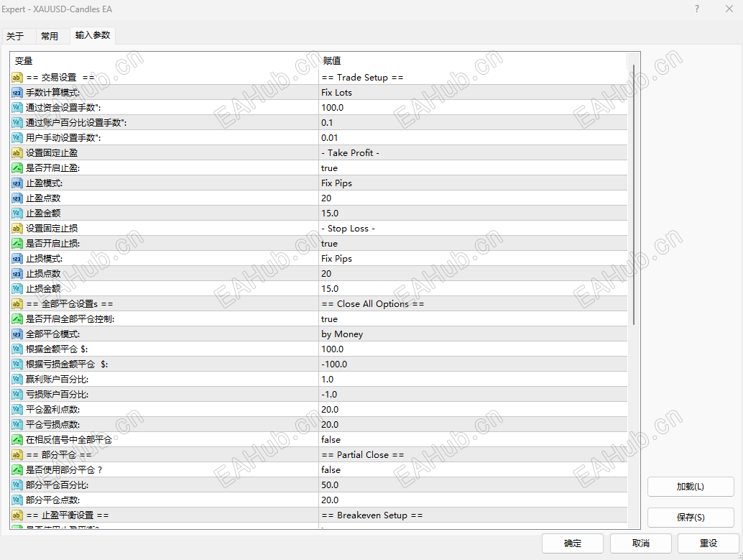Edit the 50.0 value for 部分平仓百分比
This screenshot has height=560, width=743.
click(473, 485)
